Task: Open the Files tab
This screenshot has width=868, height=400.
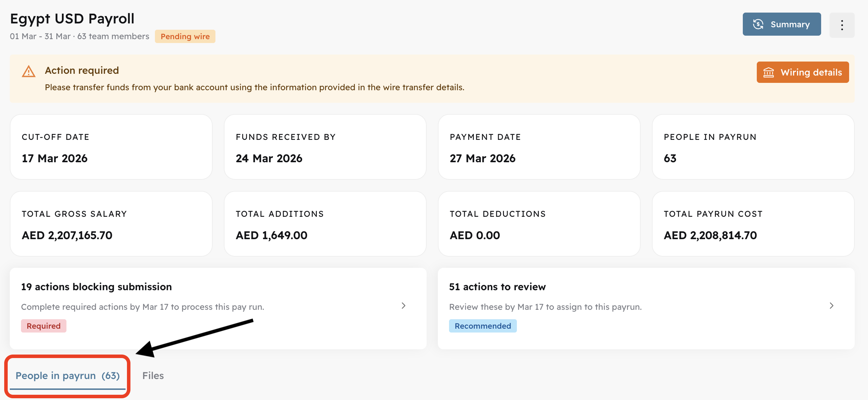Action: pos(153,376)
